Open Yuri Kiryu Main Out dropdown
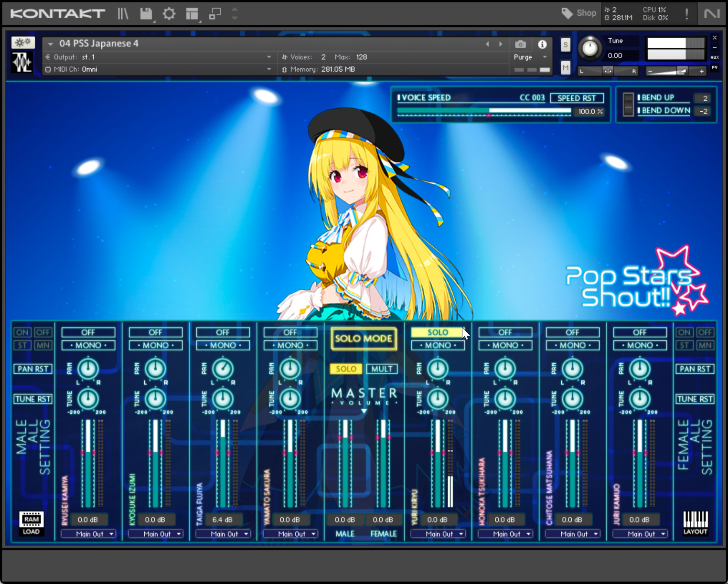The width and height of the screenshot is (728, 584). click(x=438, y=534)
